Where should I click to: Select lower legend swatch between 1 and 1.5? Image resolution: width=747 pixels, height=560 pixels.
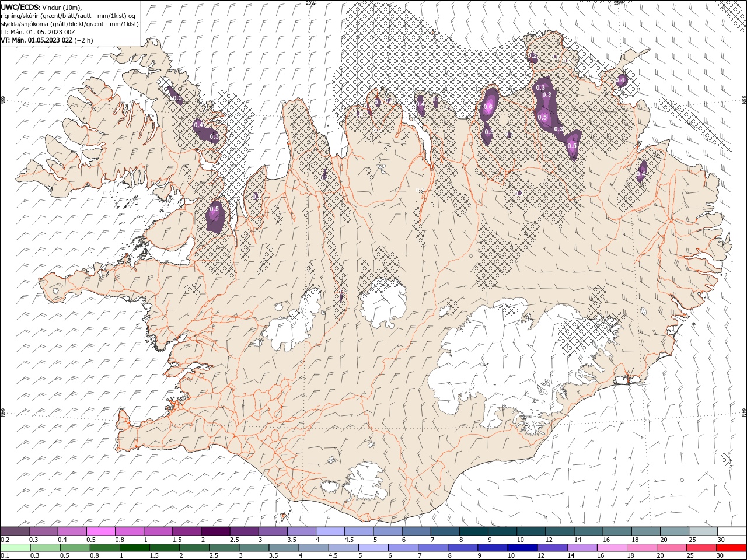pos(135,548)
